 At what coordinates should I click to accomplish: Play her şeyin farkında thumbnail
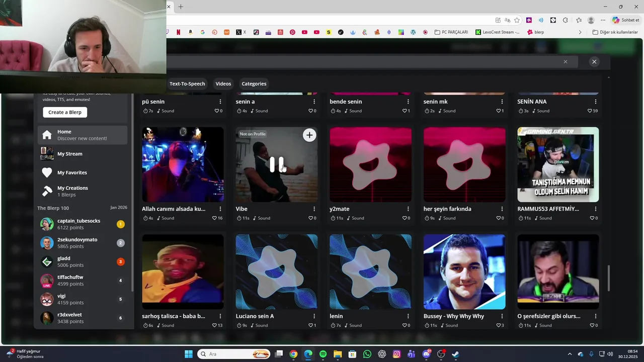464,164
